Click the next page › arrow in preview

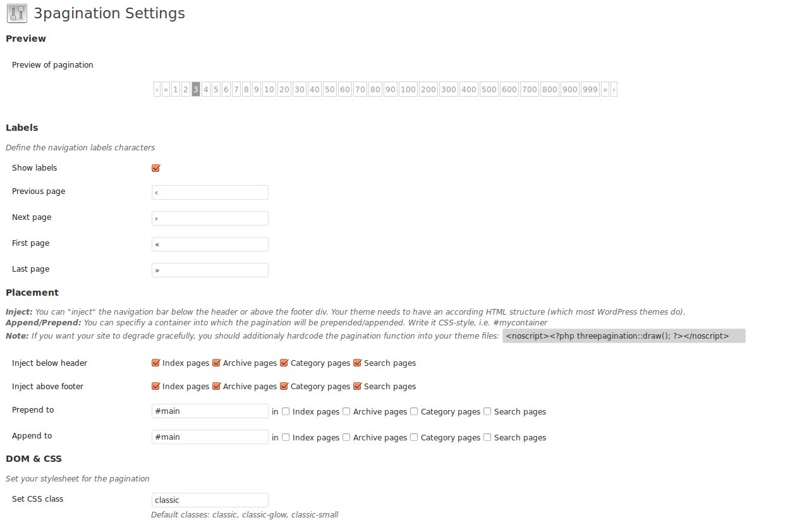tap(614, 90)
